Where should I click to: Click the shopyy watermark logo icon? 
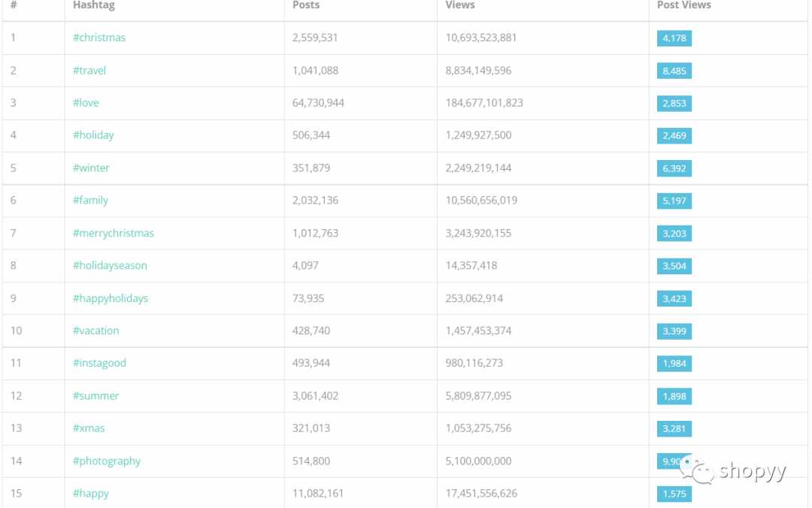[x=698, y=470]
